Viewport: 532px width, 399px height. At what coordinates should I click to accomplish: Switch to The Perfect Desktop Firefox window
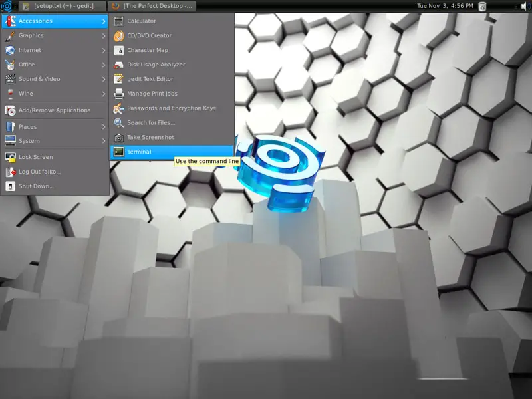152,6
